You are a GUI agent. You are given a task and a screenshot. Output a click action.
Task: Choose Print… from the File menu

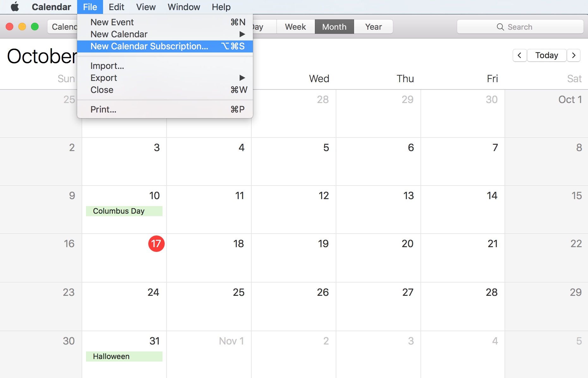point(165,109)
